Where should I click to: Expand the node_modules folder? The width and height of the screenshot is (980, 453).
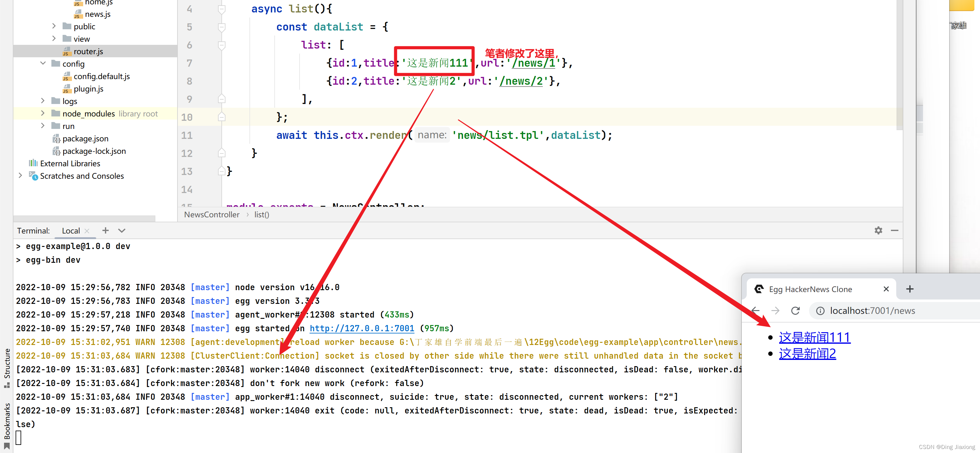coord(43,113)
